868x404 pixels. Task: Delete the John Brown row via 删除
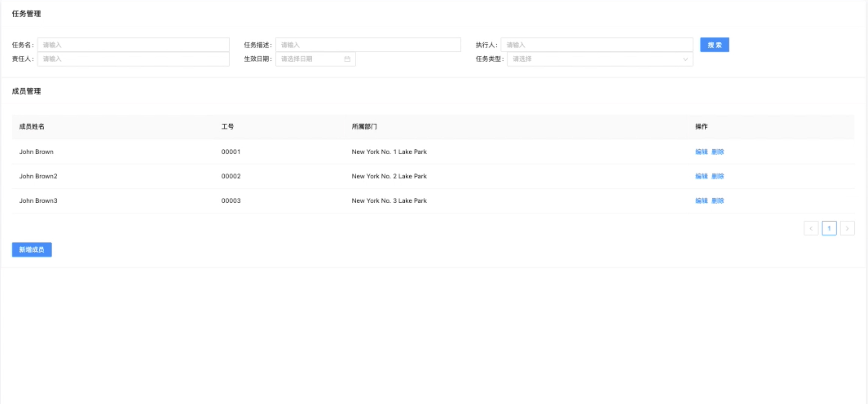click(x=717, y=152)
